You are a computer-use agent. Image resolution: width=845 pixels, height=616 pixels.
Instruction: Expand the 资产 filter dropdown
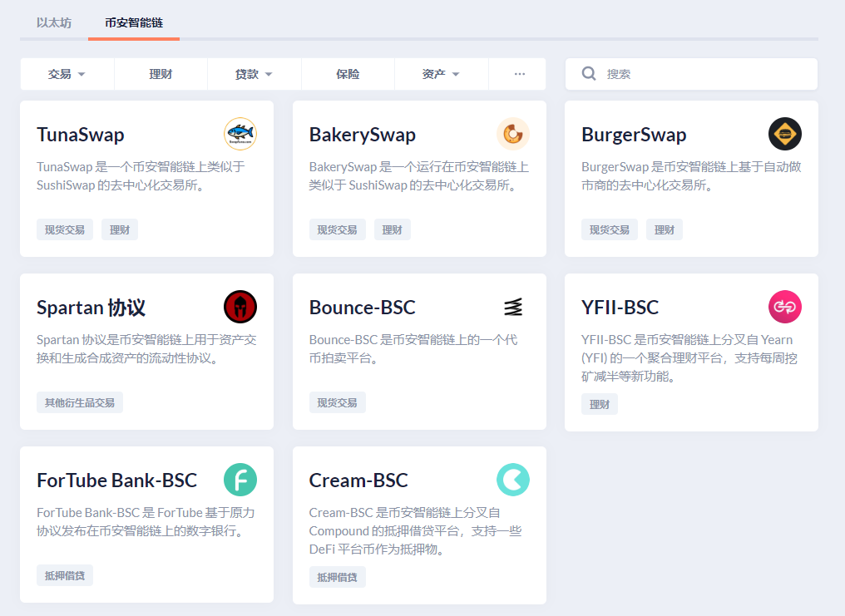coord(441,74)
